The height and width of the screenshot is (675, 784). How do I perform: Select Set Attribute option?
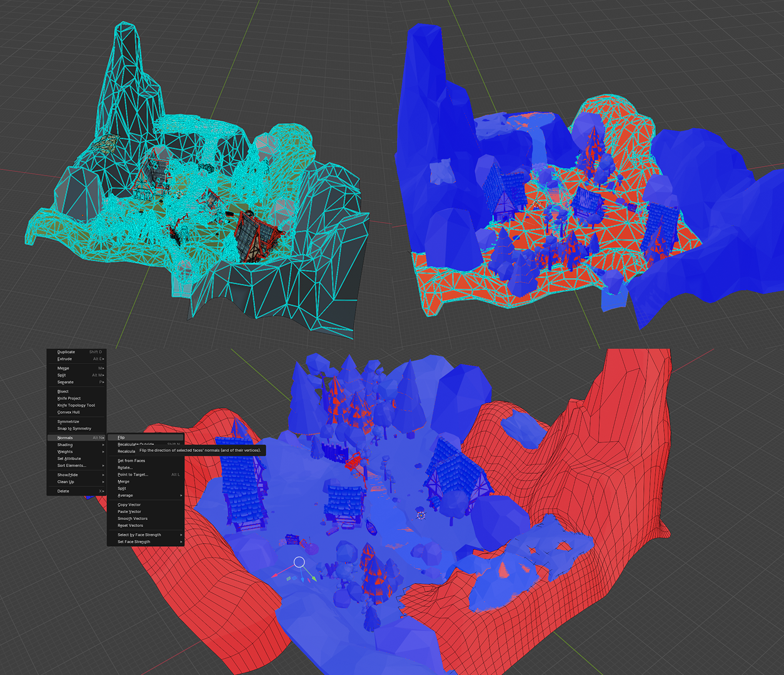pyautogui.click(x=70, y=458)
